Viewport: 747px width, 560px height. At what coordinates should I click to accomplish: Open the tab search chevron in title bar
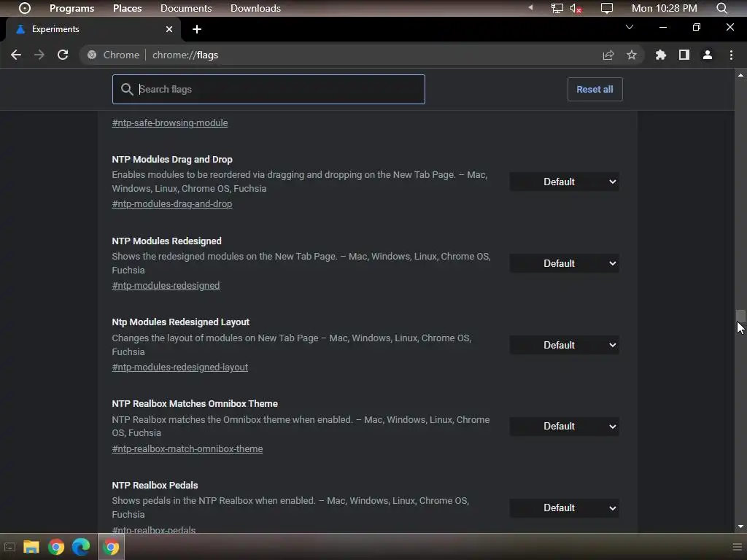(x=630, y=27)
